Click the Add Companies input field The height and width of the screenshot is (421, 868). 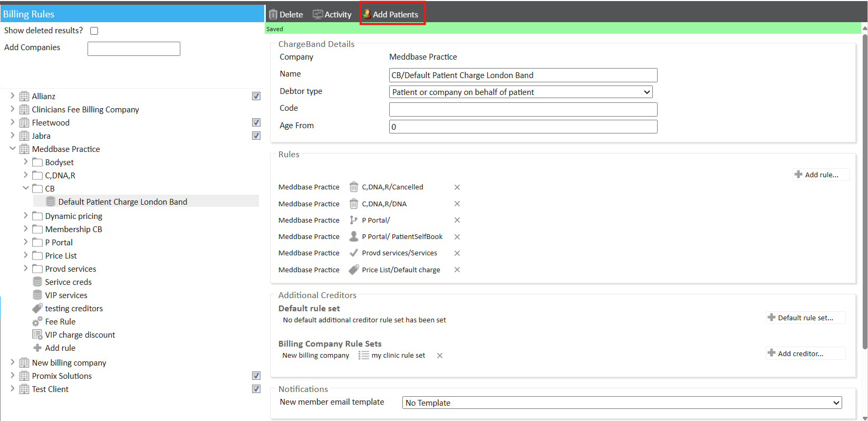[134, 49]
